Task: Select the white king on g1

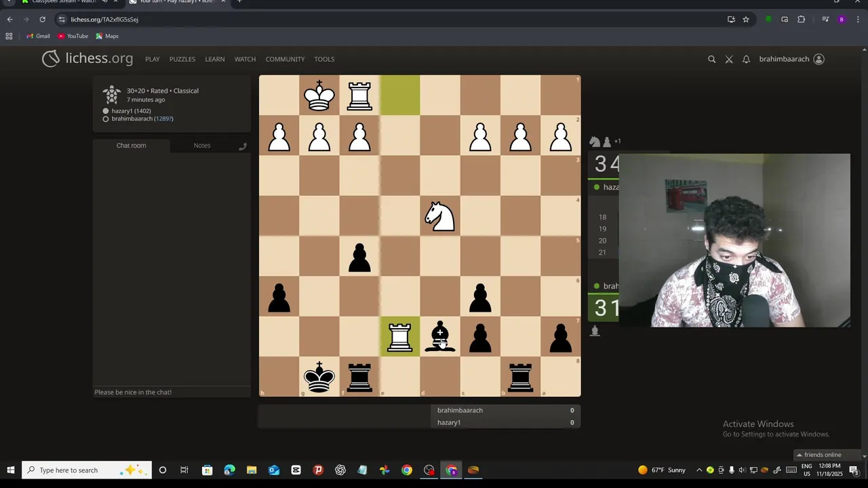Action: (x=319, y=96)
